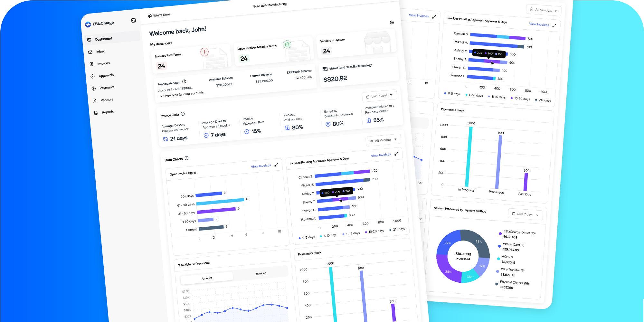Click the Invoices sidebar icon
Image resolution: width=644 pixels, height=322 pixels.
click(x=91, y=63)
